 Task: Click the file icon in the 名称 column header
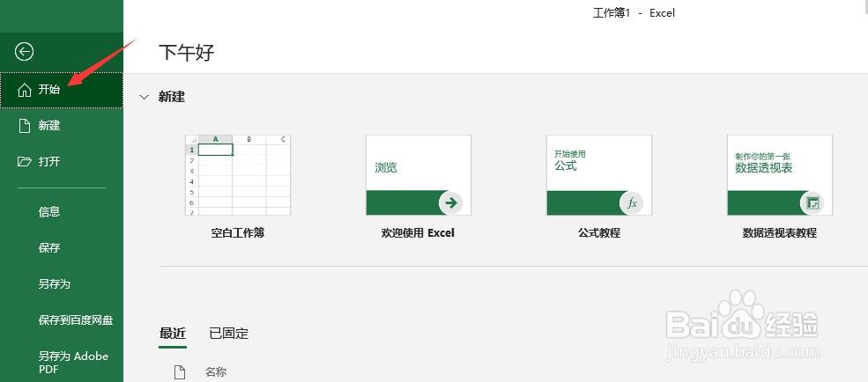[180, 372]
